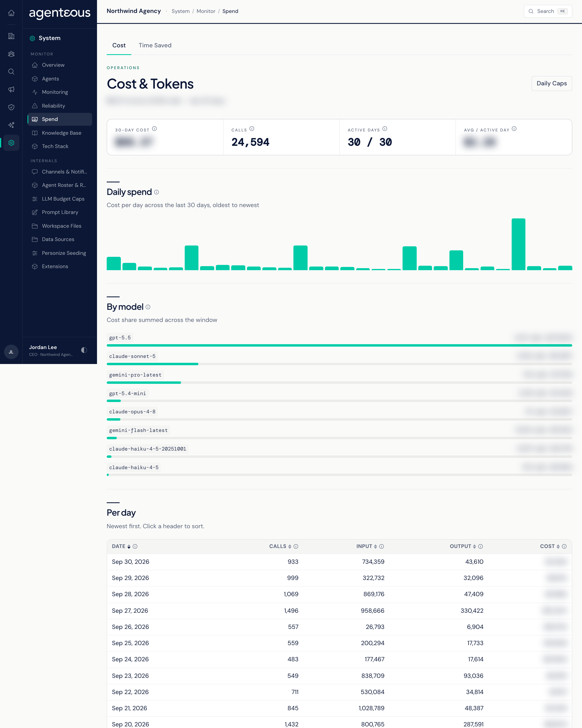
Task: Sort the table by Cost column
Action: click(550, 546)
